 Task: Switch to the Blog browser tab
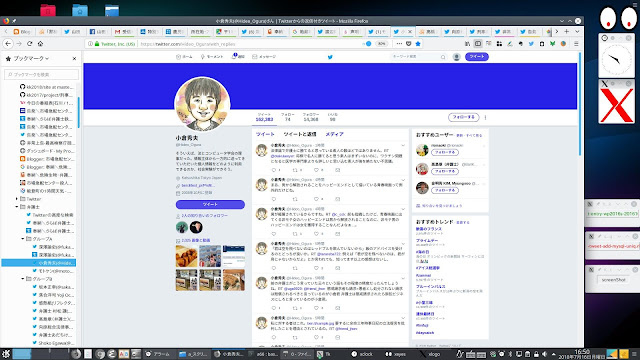click(22, 31)
